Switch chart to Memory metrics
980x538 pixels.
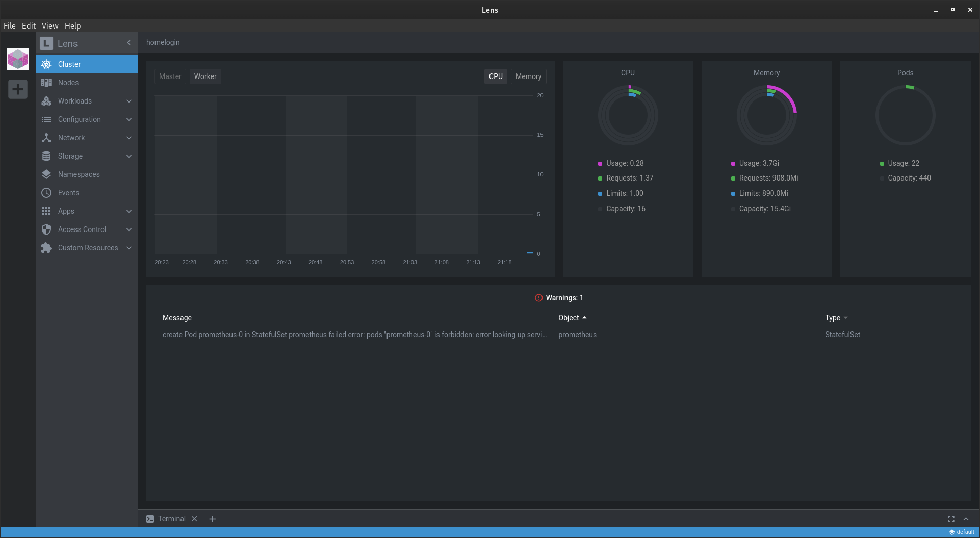pyautogui.click(x=528, y=76)
